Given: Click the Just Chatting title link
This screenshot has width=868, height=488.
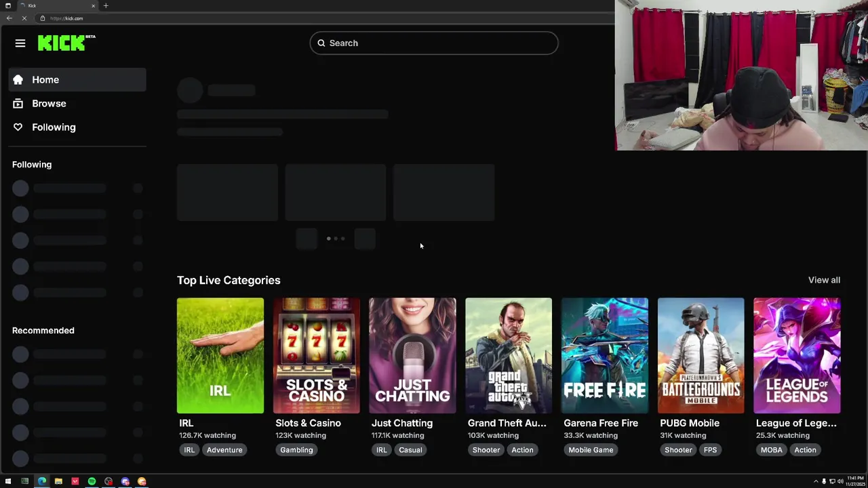Looking at the screenshot, I should [x=402, y=423].
